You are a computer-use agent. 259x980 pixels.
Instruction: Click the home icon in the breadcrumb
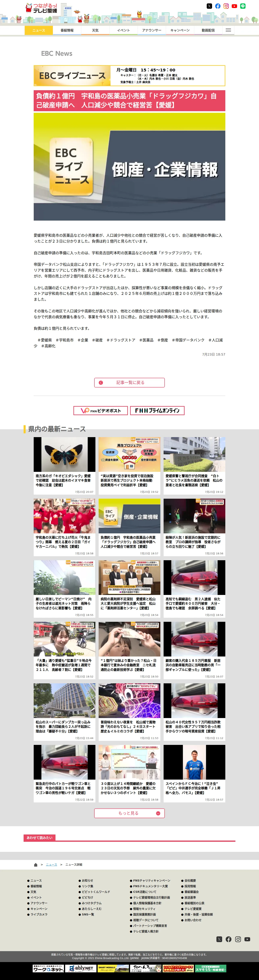point(36,864)
